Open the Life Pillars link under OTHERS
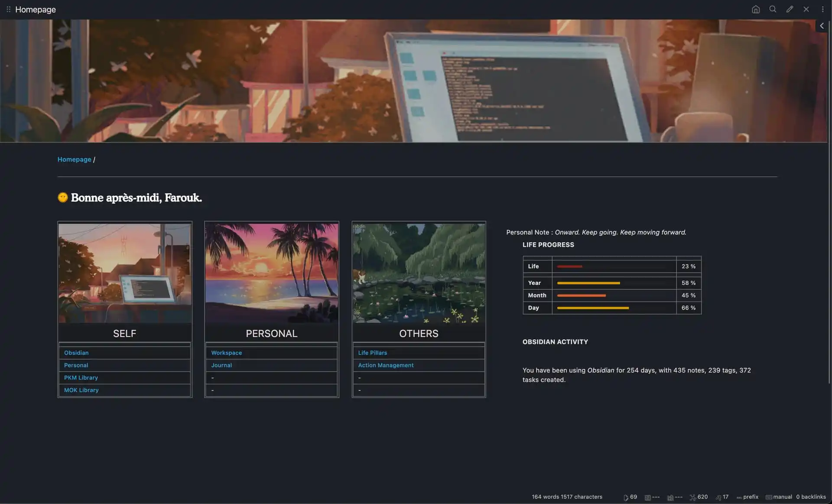832x504 pixels. 372,353
